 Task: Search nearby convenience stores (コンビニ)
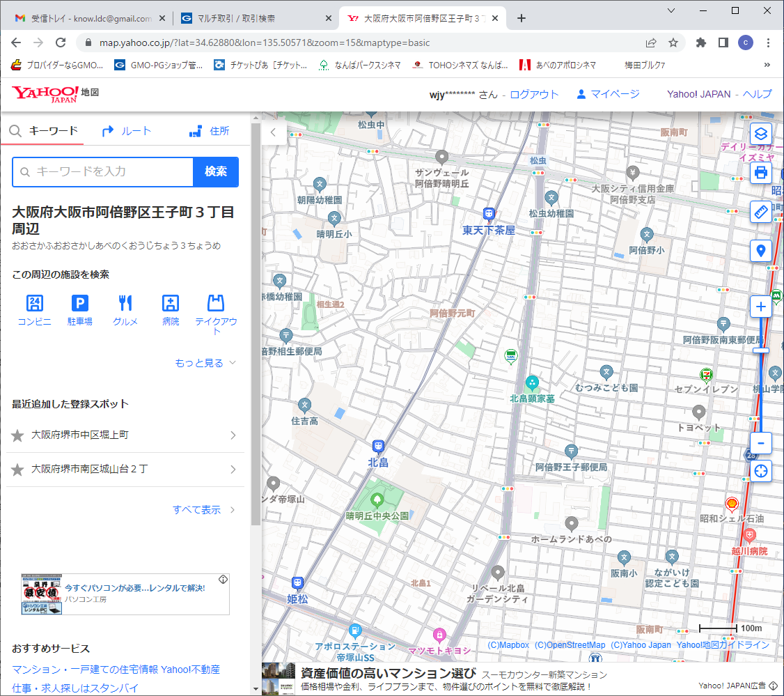[x=34, y=310]
